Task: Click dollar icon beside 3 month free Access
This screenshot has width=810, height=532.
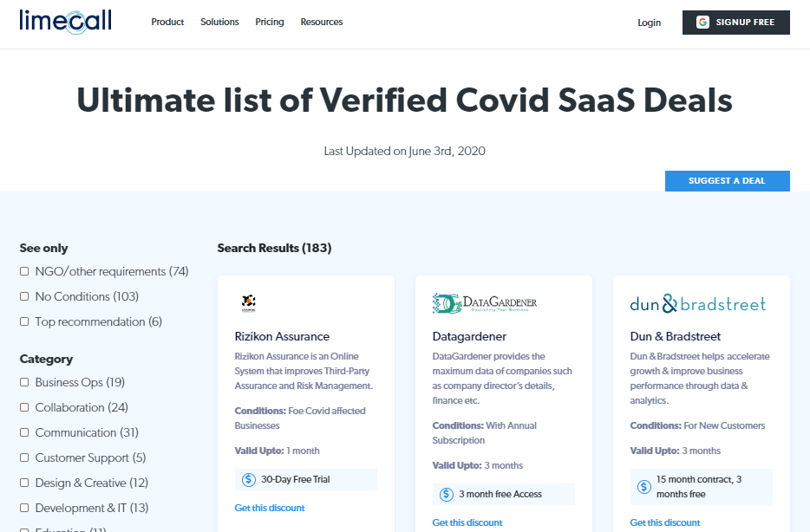Action: pos(447,494)
